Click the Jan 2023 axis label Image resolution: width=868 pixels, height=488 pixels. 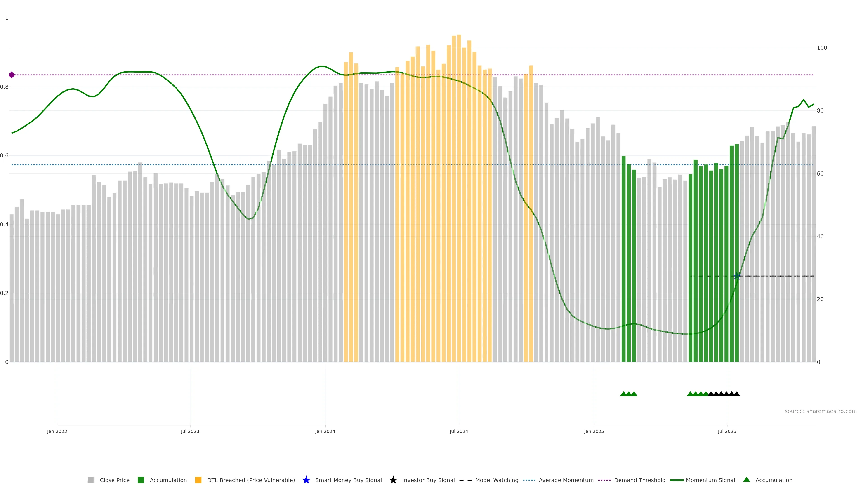pos(57,432)
